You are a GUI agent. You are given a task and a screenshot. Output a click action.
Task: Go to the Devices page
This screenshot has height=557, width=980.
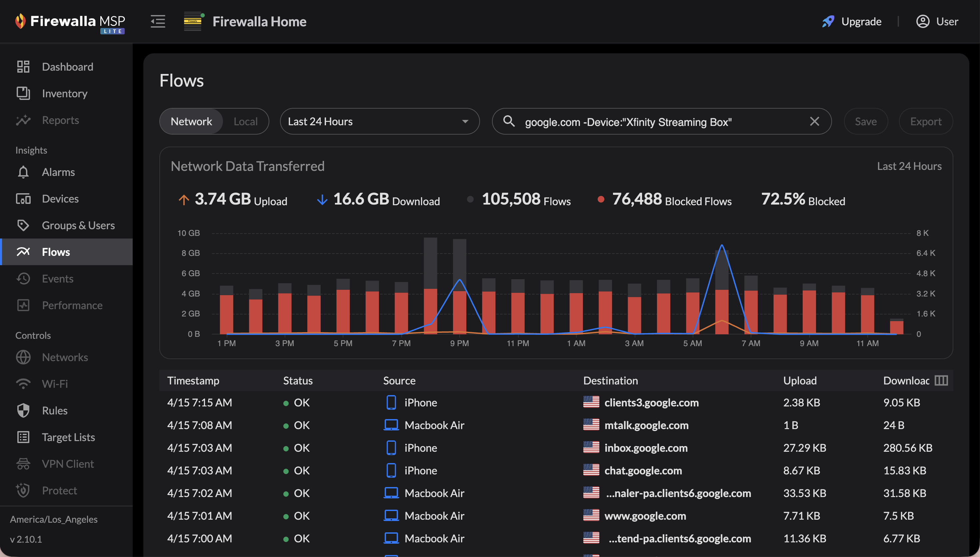tap(60, 199)
